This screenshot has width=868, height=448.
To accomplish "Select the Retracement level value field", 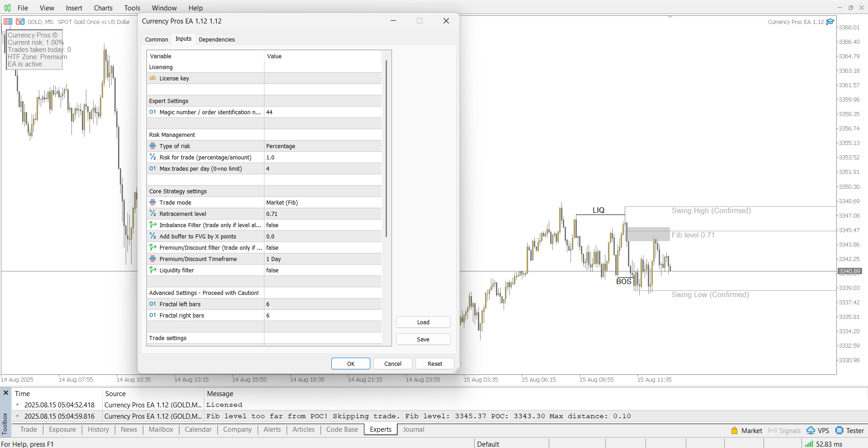I will pyautogui.click(x=322, y=214).
